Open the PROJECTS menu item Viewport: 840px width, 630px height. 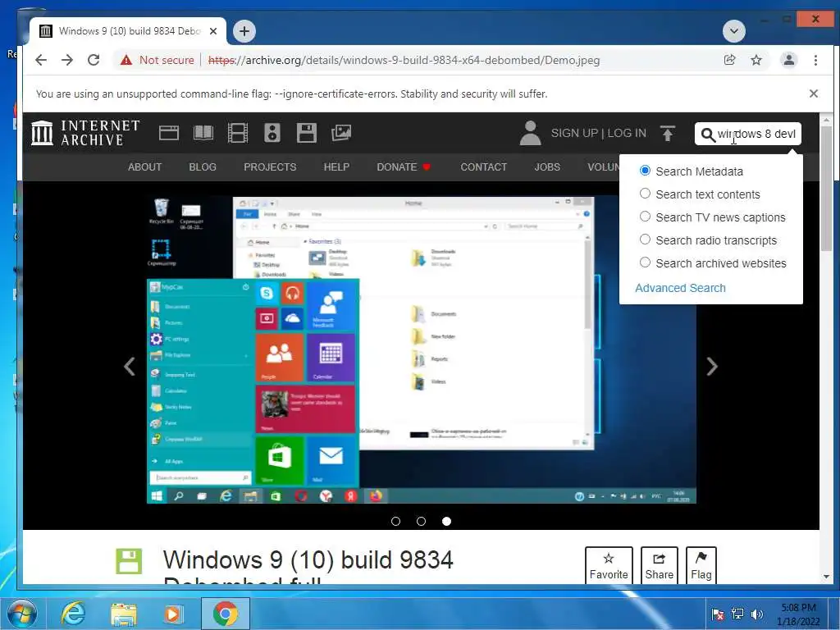pyautogui.click(x=270, y=167)
